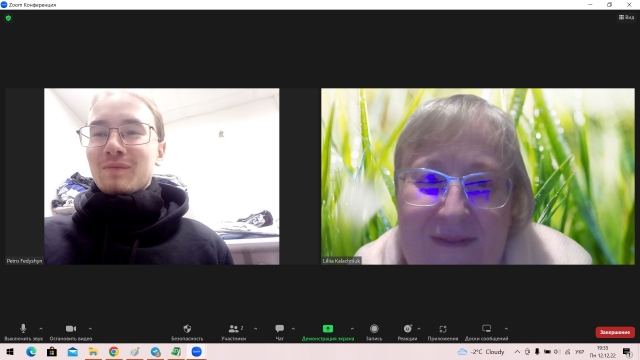Click the red End meeting button
The width and height of the screenshot is (640, 360).
point(615,332)
